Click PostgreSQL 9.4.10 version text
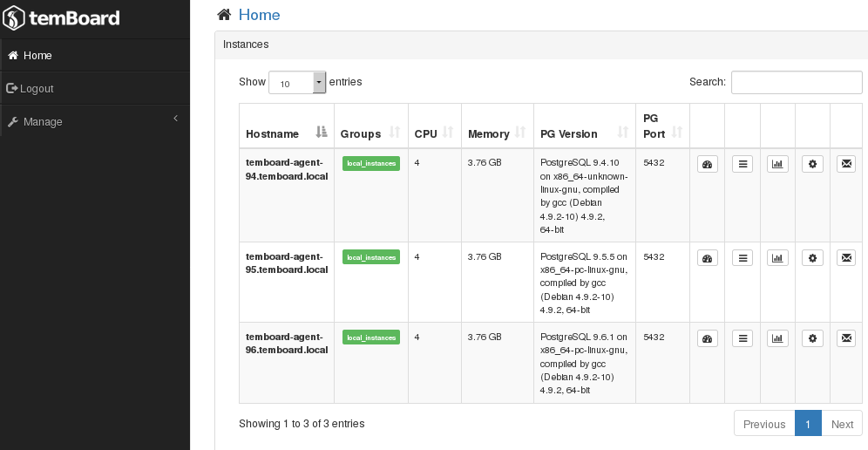This screenshot has width=868, height=450. (x=584, y=196)
